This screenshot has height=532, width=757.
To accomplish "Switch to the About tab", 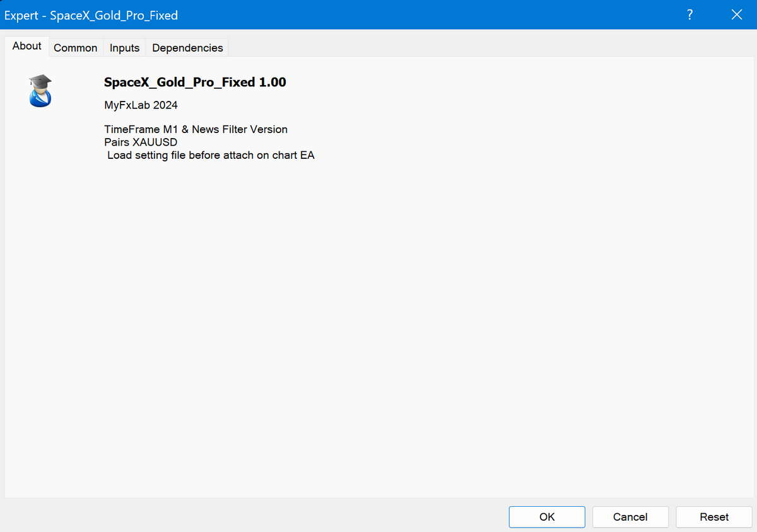I will [27, 46].
